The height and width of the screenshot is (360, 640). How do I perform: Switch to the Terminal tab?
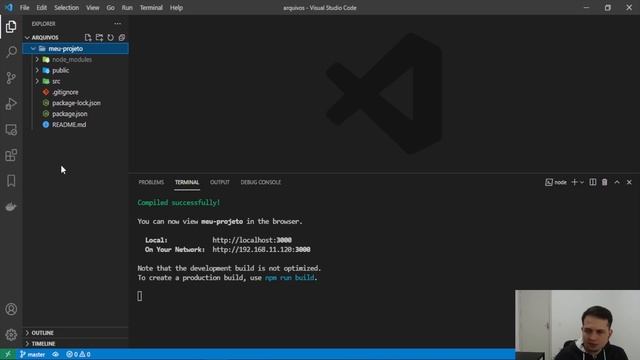point(187,182)
